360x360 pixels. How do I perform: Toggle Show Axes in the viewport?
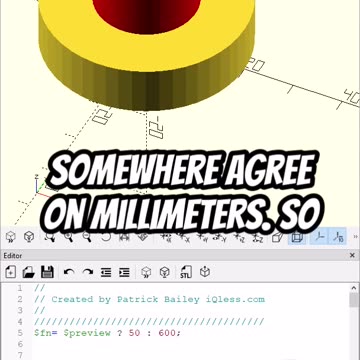pos(320,237)
